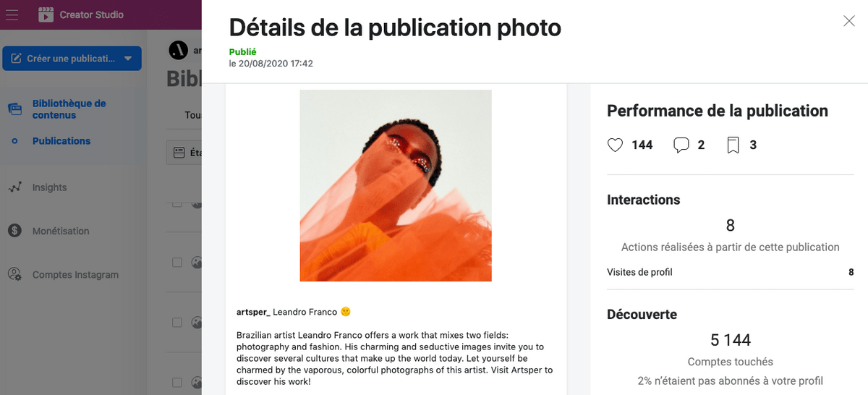Tick the second post row checkbox
Screen dimensions: 868x395
[176, 263]
